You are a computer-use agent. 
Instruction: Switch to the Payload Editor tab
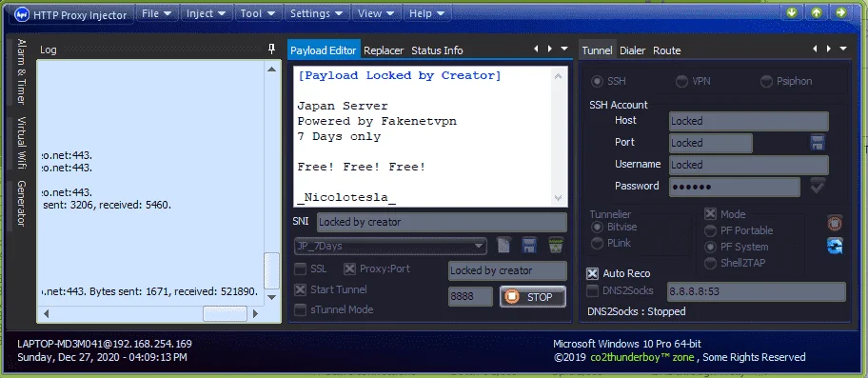click(x=324, y=50)
